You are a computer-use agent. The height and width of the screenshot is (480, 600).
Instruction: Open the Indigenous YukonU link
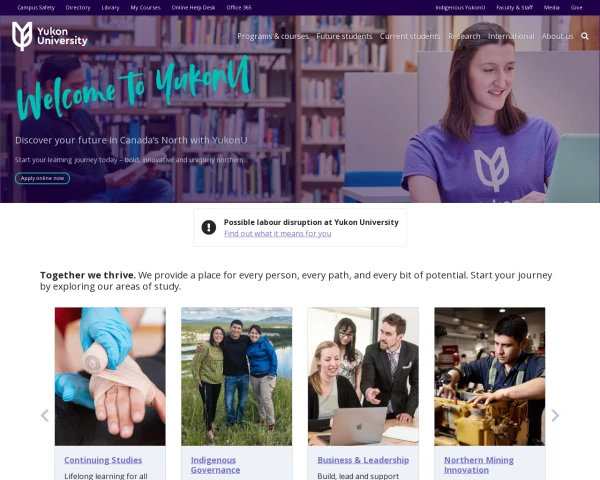click(460, 8)
